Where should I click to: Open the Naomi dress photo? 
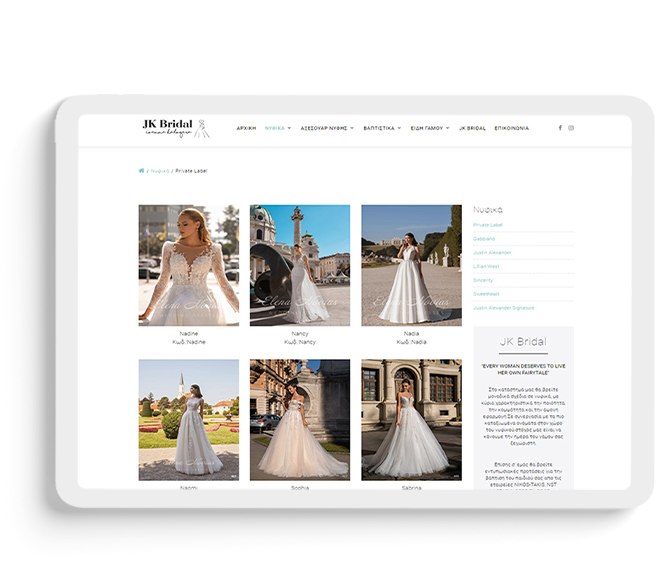point(189,420)
